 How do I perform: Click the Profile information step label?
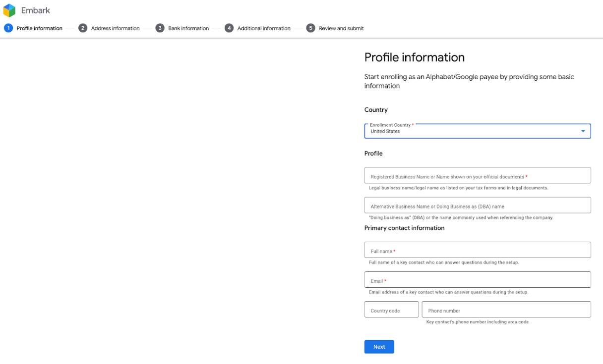(39, 28)
